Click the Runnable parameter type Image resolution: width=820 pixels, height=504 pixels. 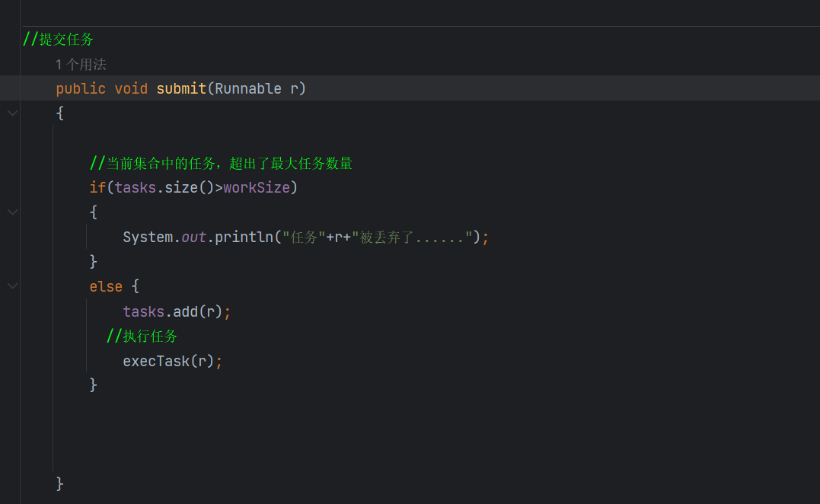(x=248, y=88)
